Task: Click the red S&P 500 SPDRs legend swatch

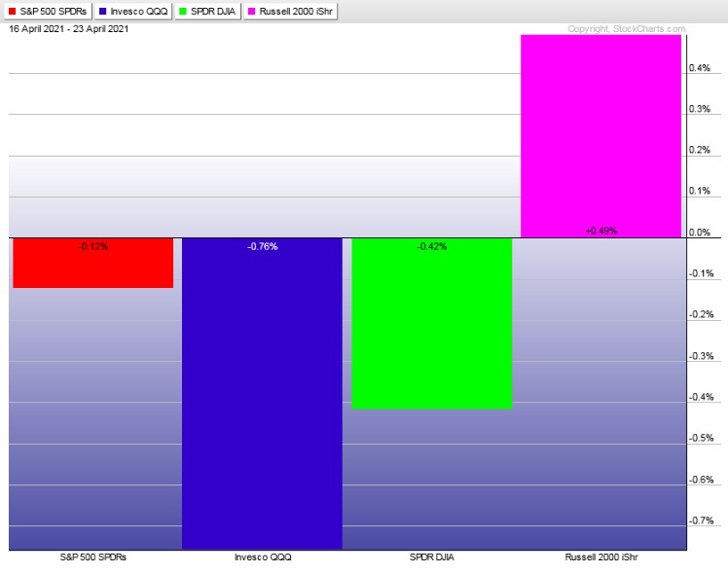Action: [x=13, y=11]
